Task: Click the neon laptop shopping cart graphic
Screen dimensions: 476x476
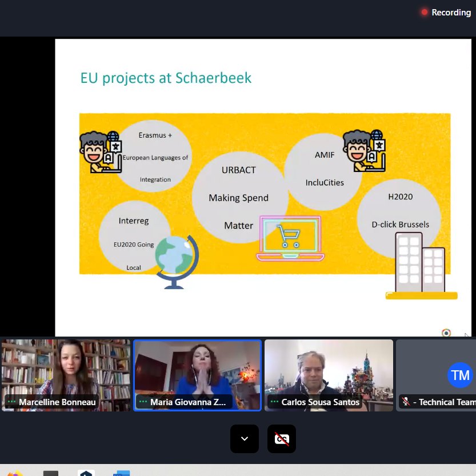Action: click(x=290, y=239)
